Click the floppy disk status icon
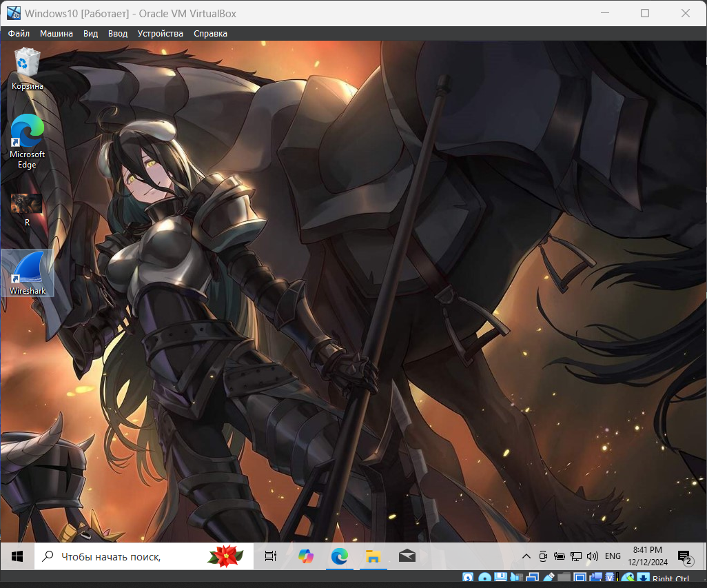The height and width of the screenshot is (588, 707). click(x=500, y=578)
